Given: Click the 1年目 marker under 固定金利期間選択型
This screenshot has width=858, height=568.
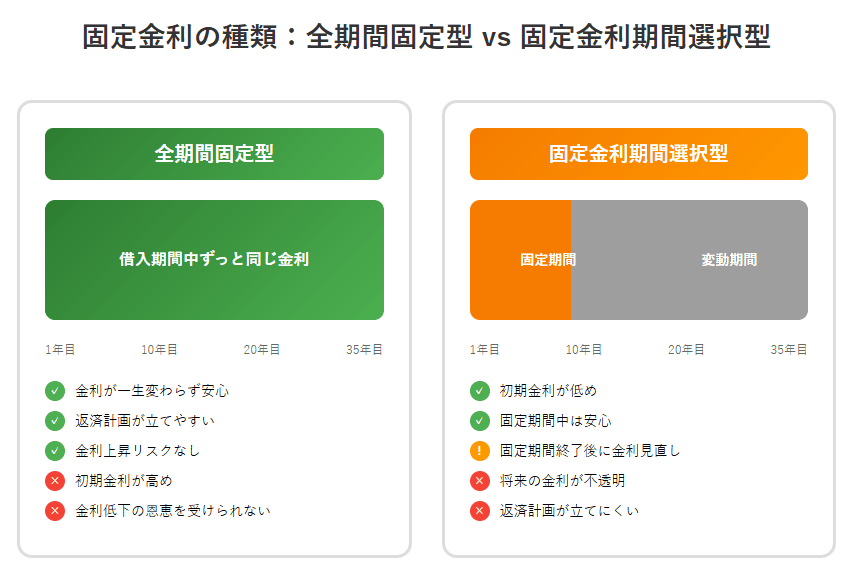Looking at the screenshot, I should 485,350.
